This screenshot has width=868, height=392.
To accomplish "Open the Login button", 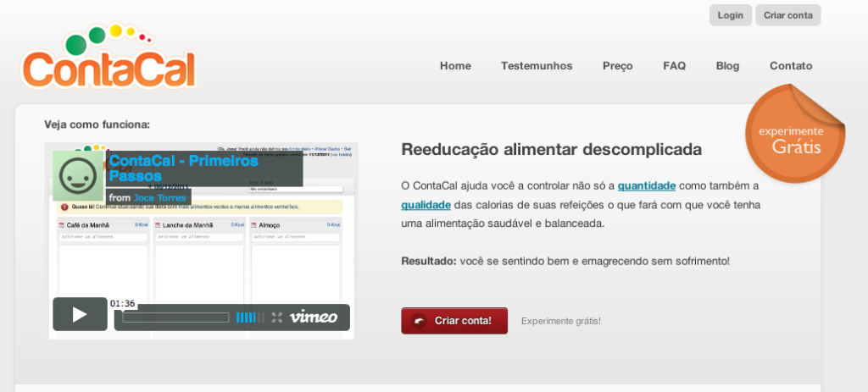I will tap(730, 15).
